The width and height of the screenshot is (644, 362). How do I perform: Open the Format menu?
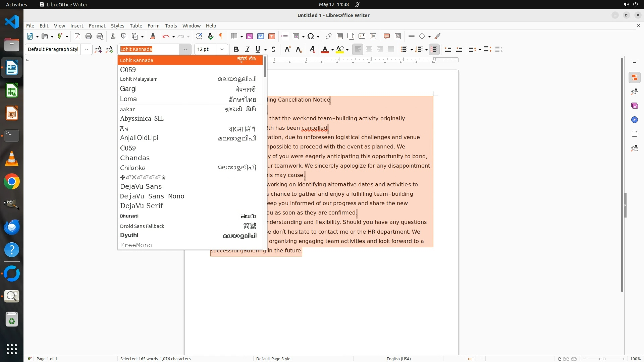point(97,26)
